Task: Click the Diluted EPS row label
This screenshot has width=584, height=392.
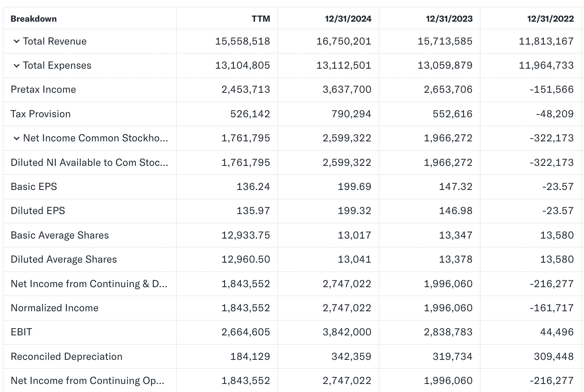Action: 38,211
